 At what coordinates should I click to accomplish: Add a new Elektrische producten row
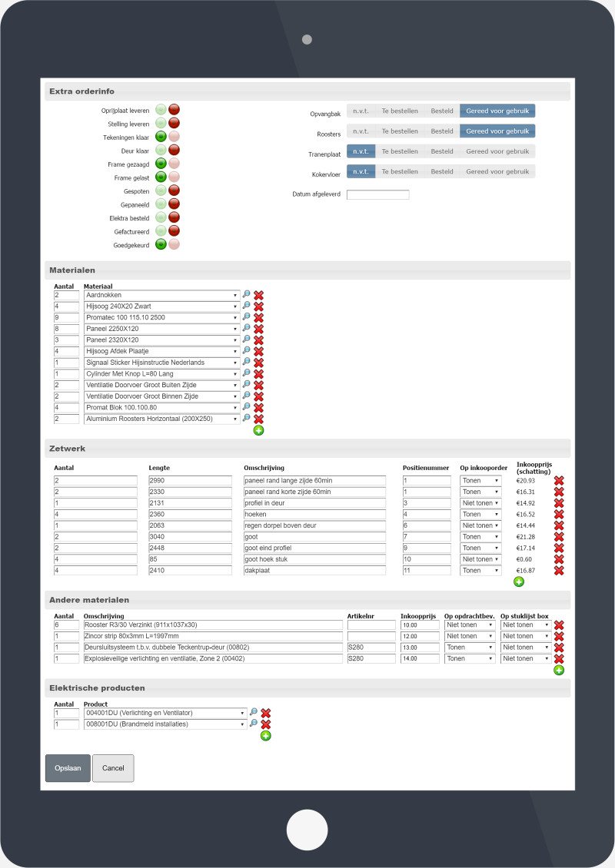pyautogui.click(x=266, y=736)
